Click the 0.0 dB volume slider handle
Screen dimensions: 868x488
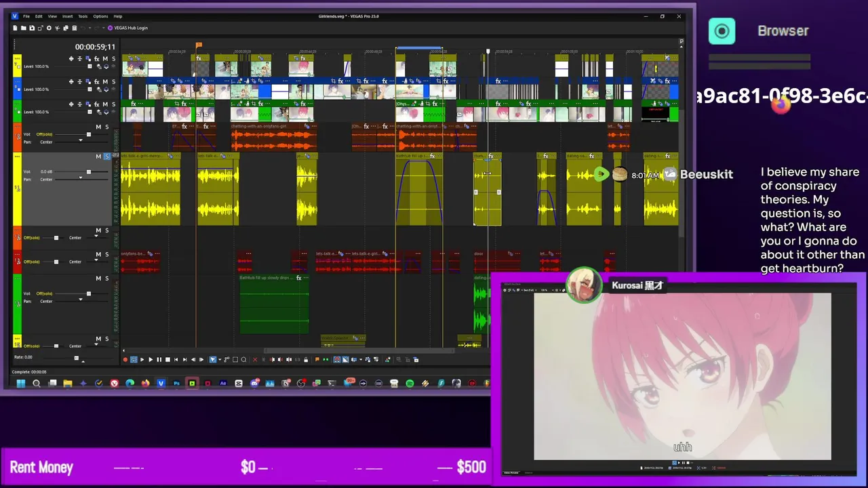pyautogui.click(x=88, y=171)
